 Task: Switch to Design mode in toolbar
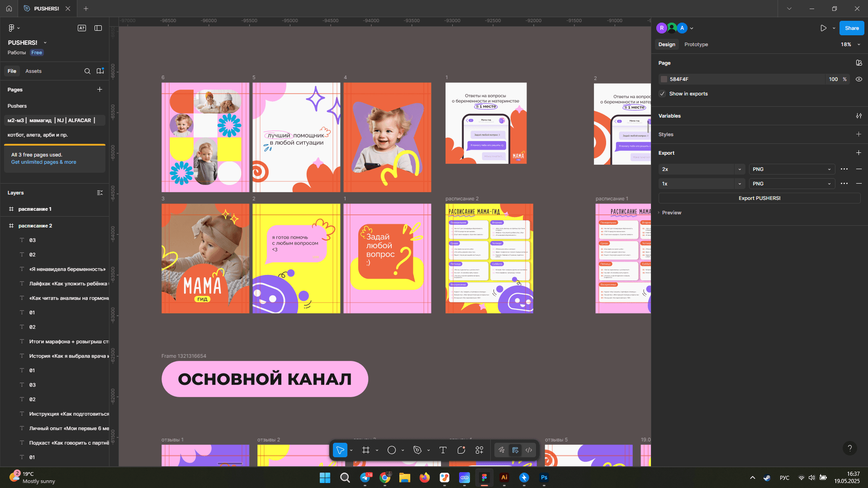515,450
